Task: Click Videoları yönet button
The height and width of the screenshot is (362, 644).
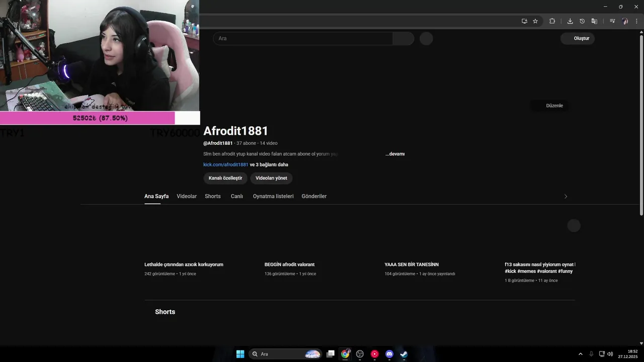Action: [x=271, y=178]
